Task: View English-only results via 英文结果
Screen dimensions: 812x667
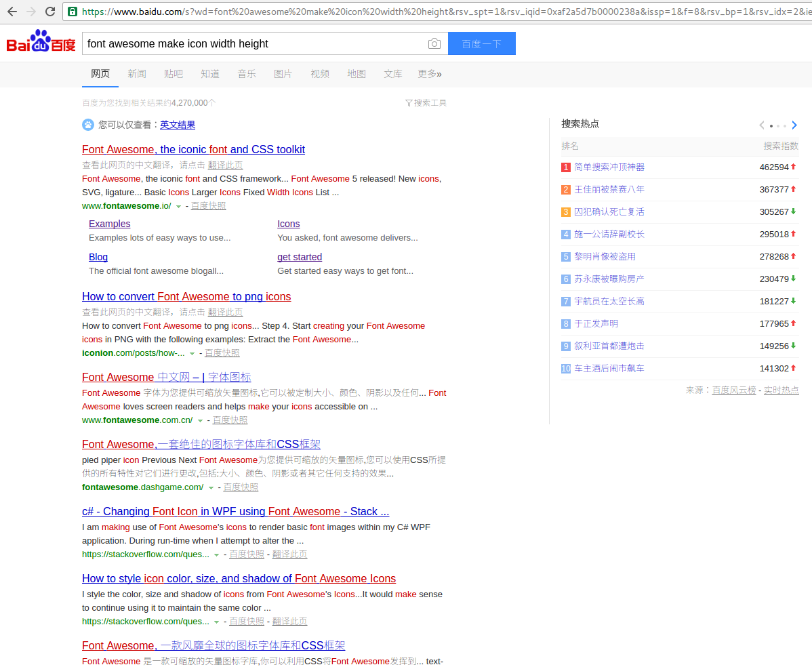Action: 177,125
